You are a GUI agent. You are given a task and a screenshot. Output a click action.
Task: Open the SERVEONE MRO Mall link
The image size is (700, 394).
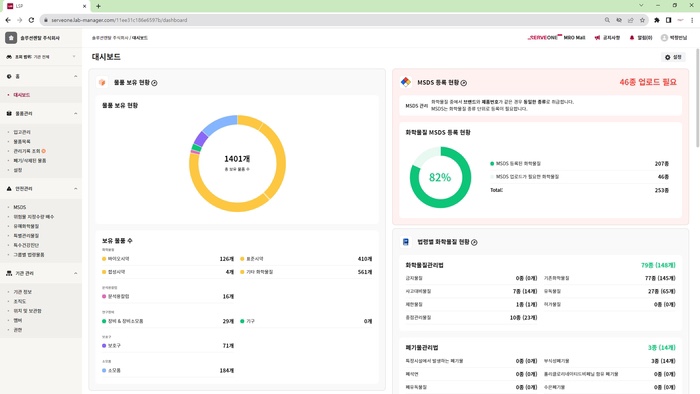pos(556,38)
